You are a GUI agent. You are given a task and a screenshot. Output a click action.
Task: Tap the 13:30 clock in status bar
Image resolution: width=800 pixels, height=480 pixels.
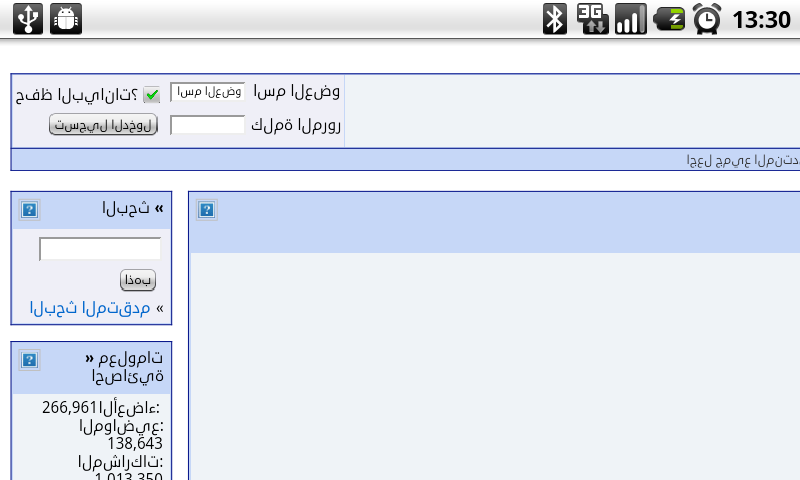(761, 20)
